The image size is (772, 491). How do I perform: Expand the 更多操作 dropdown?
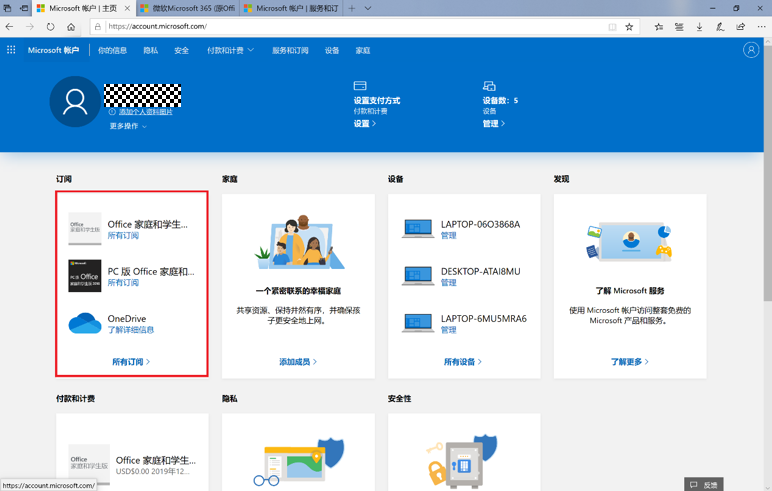[128, 127]
